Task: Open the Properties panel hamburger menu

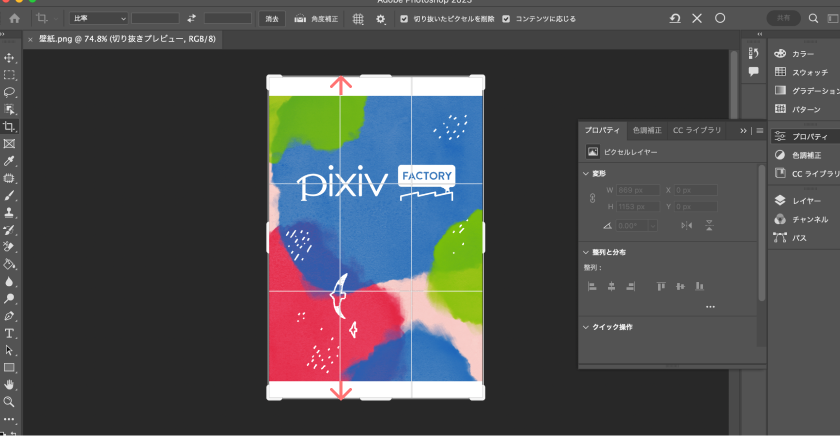Action: point(760,130)
